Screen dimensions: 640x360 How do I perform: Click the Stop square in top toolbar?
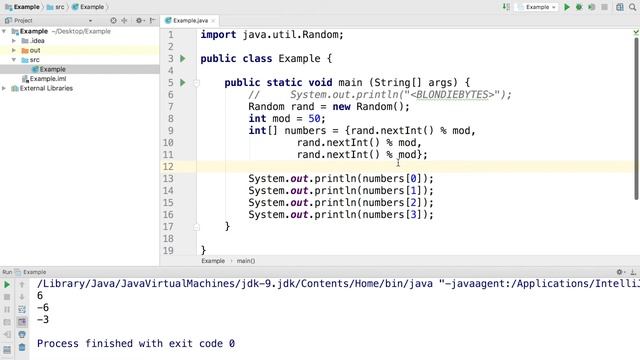(x=604, y=7)
